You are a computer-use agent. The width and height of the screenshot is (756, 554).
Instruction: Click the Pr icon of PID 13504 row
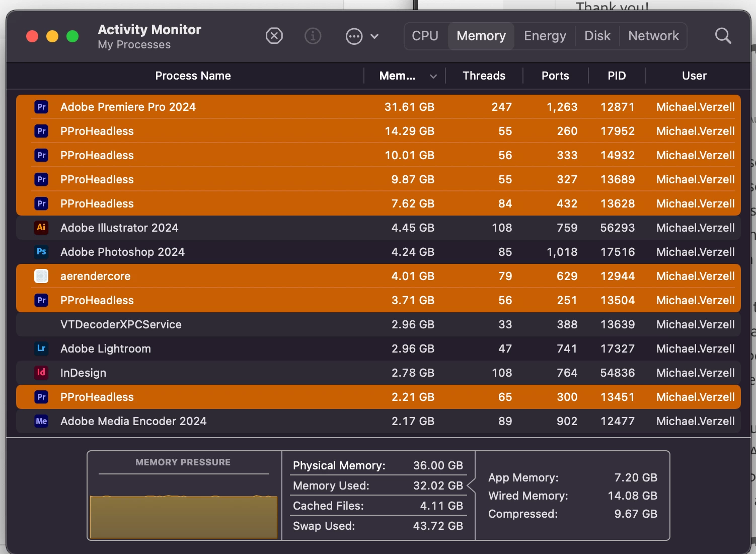pos(41,300)
